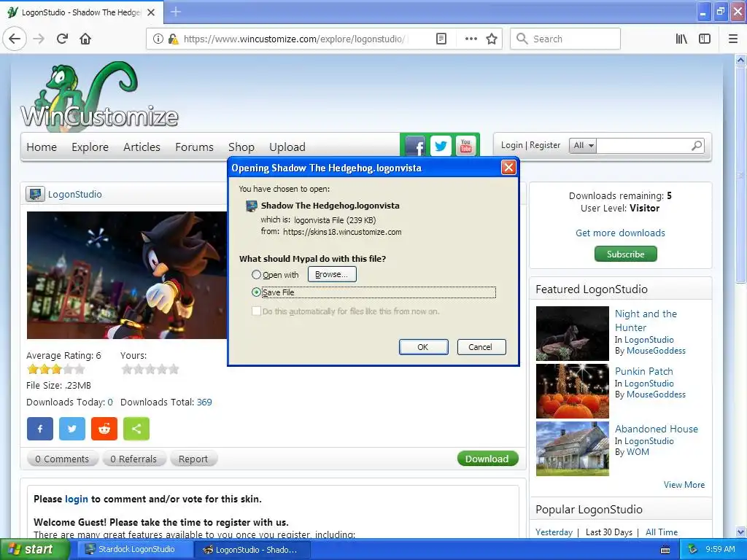
Task: Open a new tab with the plus icon
Action: (x=176, y=12)
